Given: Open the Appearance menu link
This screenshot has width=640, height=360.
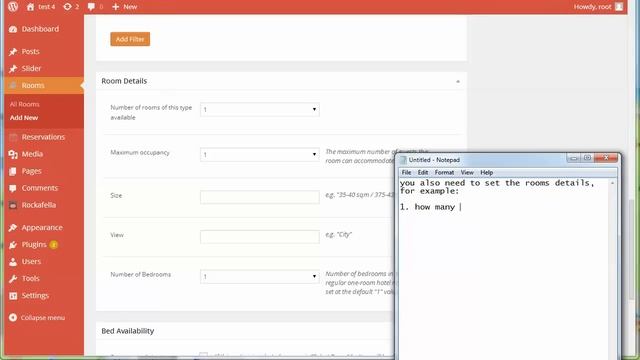Looking at the screenshot, I should point(42,228).
